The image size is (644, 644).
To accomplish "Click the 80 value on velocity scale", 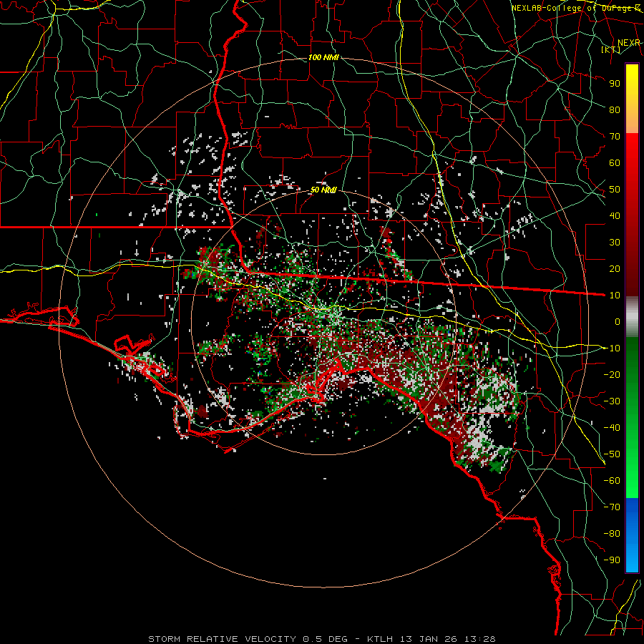I will point(615,109).
